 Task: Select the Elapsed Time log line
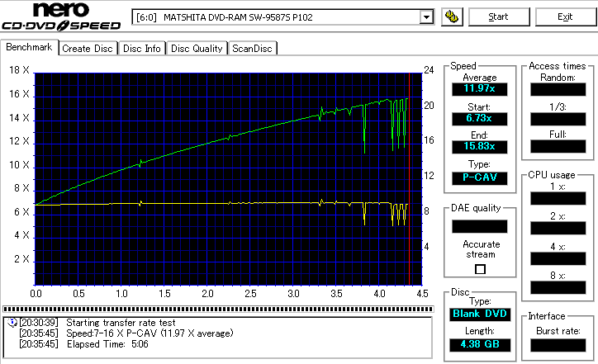click(x=107, y=343)
